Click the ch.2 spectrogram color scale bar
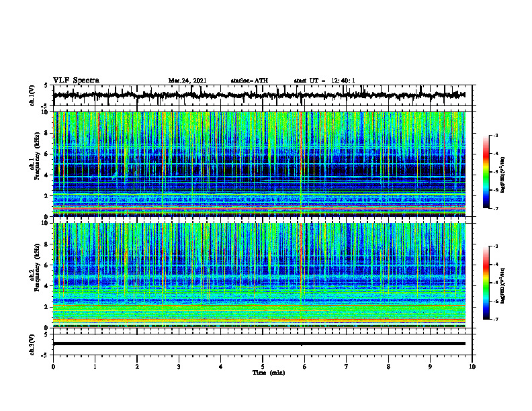 [x=486, y=283]
